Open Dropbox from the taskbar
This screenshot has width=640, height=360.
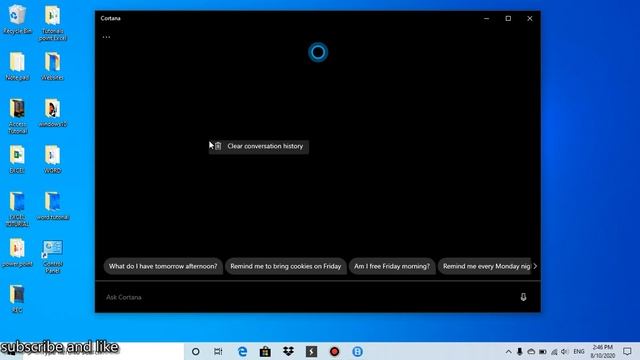coord(288,351)
